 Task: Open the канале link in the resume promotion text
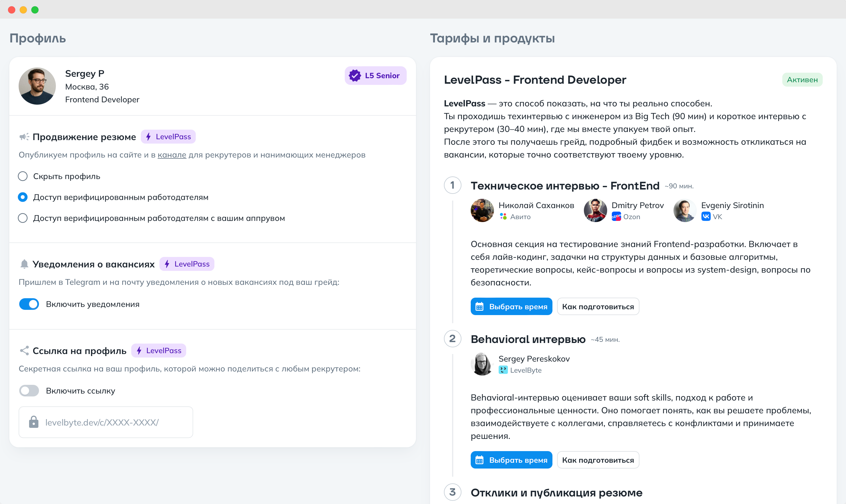pos(172,155)
